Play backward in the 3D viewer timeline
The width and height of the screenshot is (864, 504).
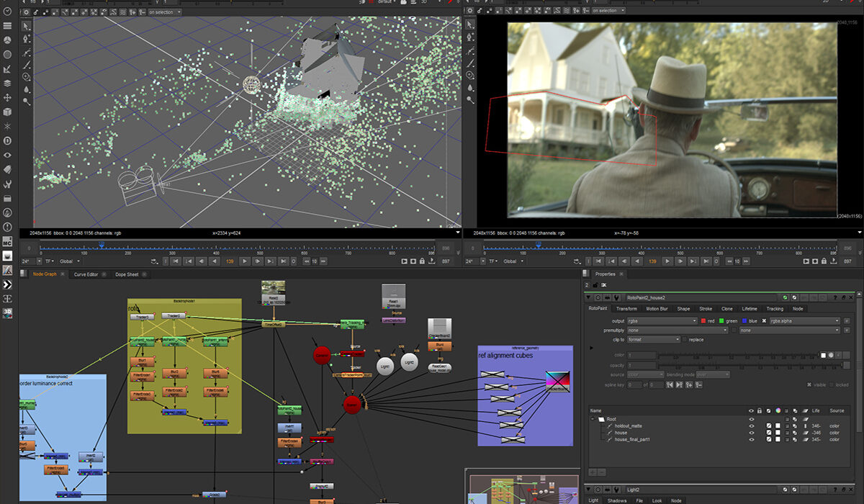coord(214,261)
